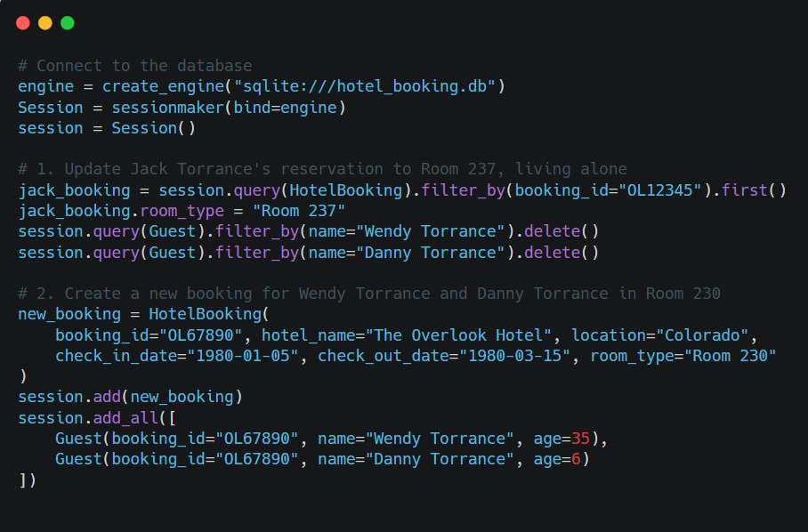Click the comment '# 2. Create a new booking'
Image resolution: width=808 pixels, height=532 pixels.
click(x=369, y=294)
